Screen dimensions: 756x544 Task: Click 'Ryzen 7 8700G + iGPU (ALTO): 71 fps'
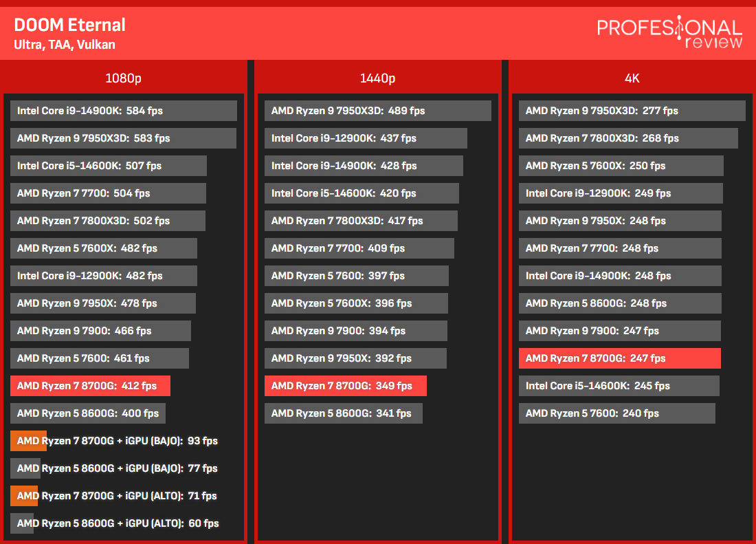click(x=113, y=496)
